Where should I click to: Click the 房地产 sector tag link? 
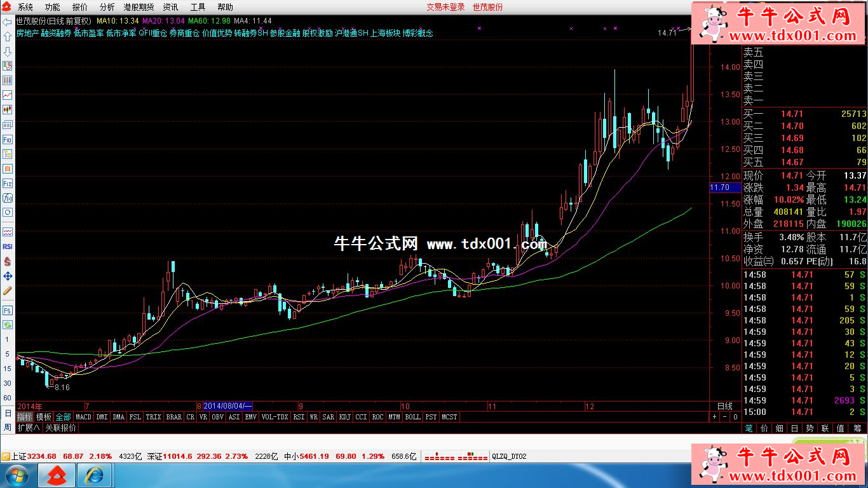pos(27,33)
